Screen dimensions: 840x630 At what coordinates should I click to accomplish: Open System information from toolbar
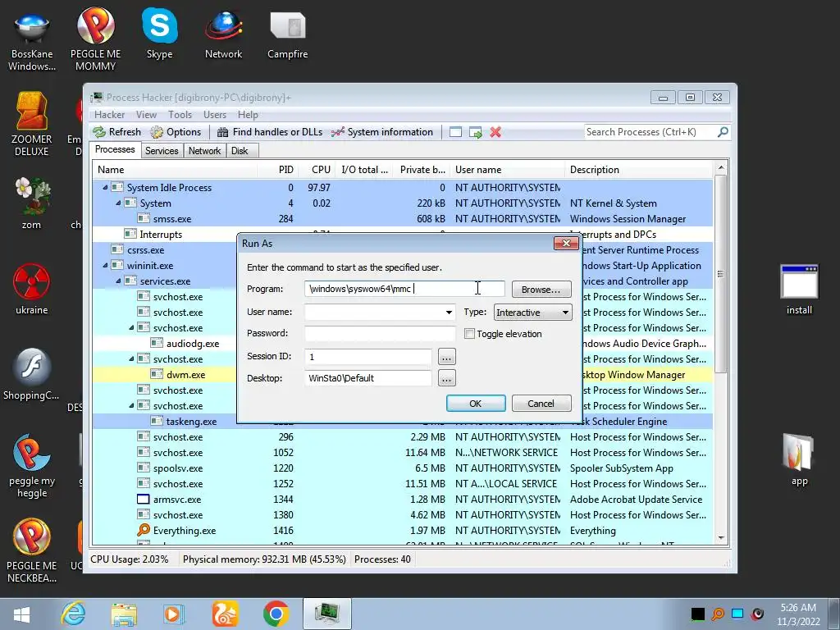(382, 132)
